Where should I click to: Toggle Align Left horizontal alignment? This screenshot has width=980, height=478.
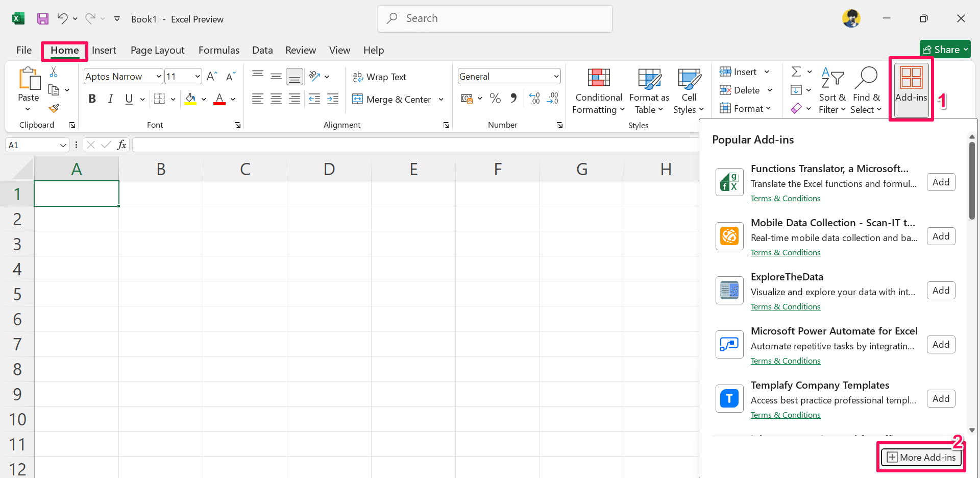click(x=258, y=99)
